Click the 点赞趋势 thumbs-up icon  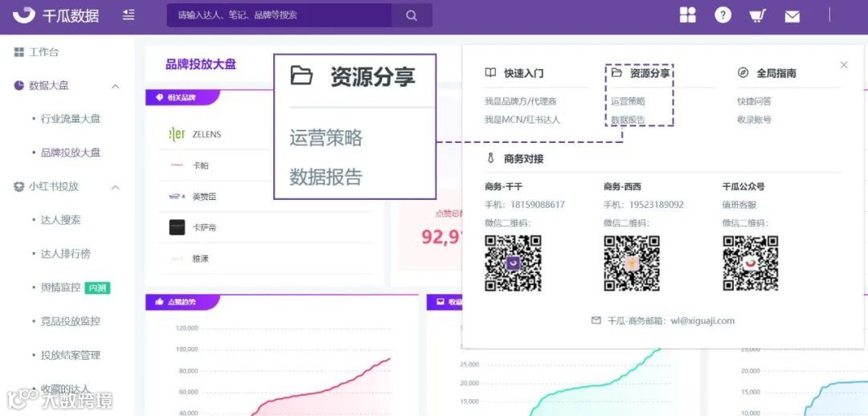click(x=159, y=302)
